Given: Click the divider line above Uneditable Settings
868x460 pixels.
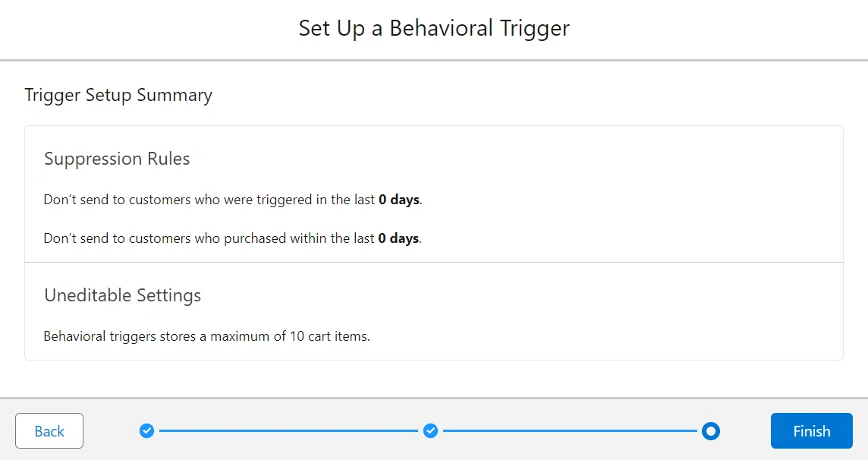Looking at the screenshot, I should pyautogui.click(x=434, y=263).
